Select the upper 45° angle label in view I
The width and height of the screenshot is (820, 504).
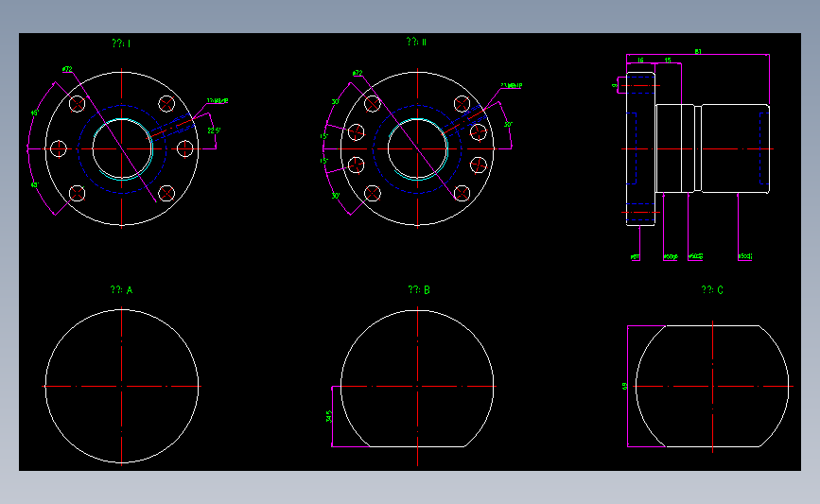(34, 113)
